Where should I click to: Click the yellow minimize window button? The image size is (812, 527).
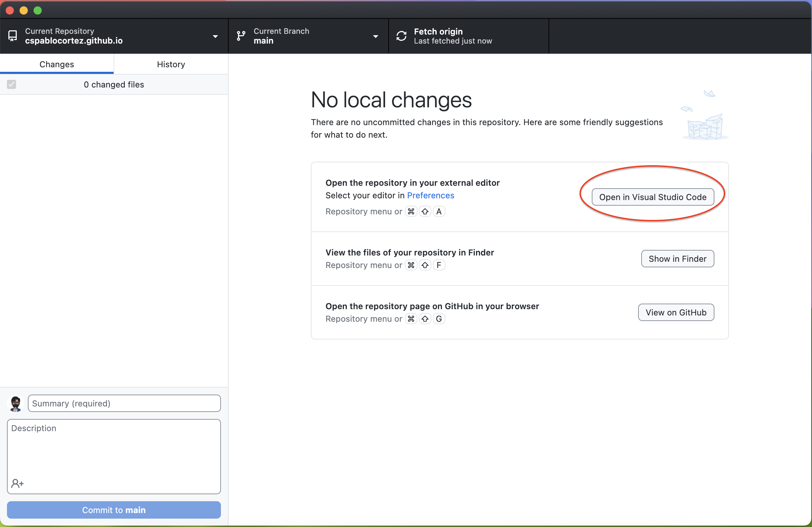[24, 10]
